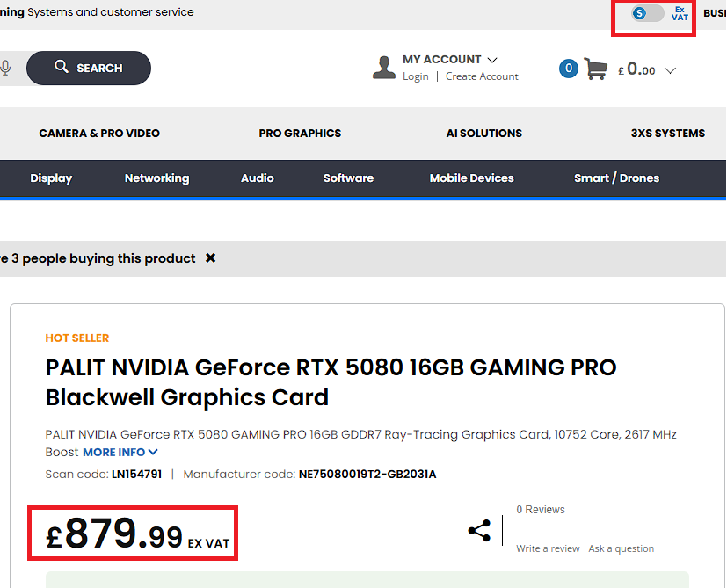Open the AI Solutions menu

483,134
